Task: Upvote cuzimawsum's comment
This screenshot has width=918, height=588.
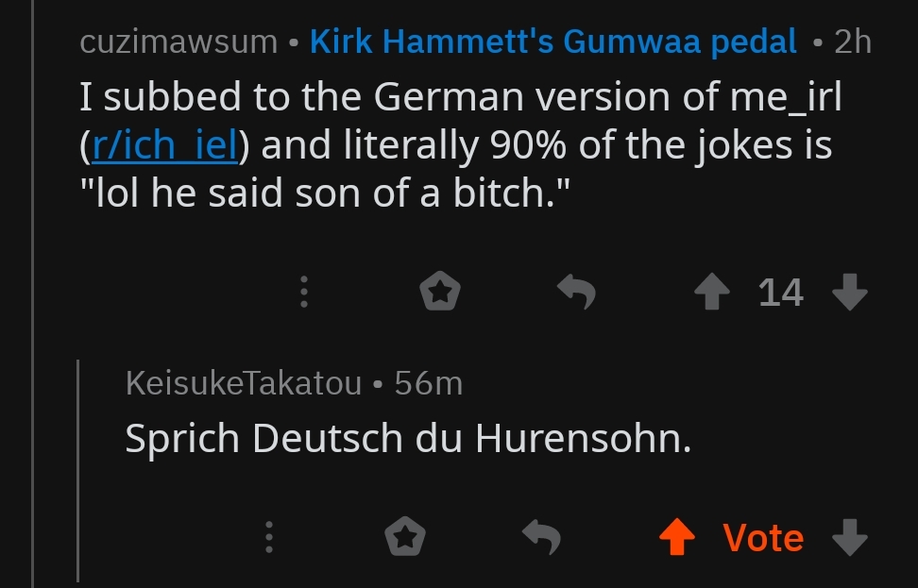Action: click(x=712, y=293)
